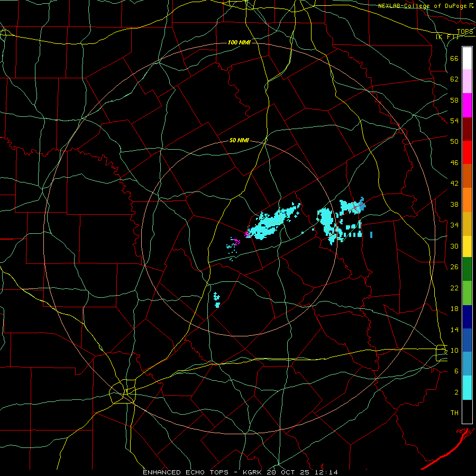Click the "100 NMI" range ring label
Image resolution: width=476 pixels, height=476 pixels.
pyautogui.click(x=239, y=42)
